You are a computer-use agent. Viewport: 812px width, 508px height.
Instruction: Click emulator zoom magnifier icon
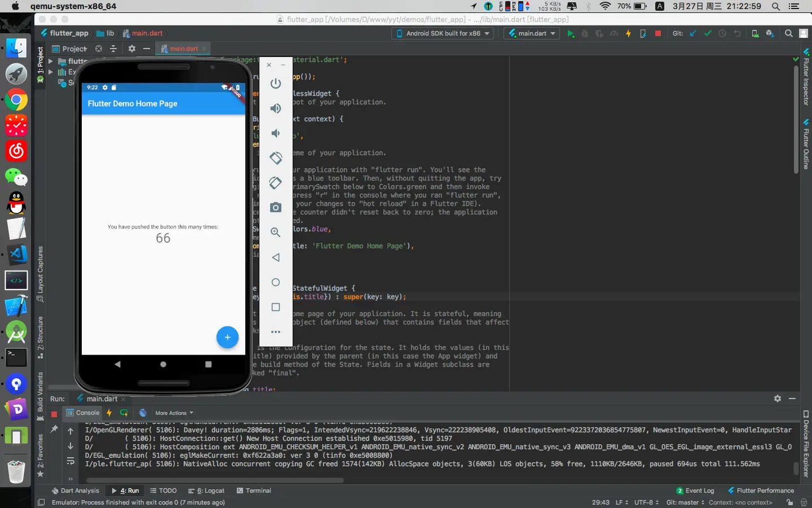[275, 233]
